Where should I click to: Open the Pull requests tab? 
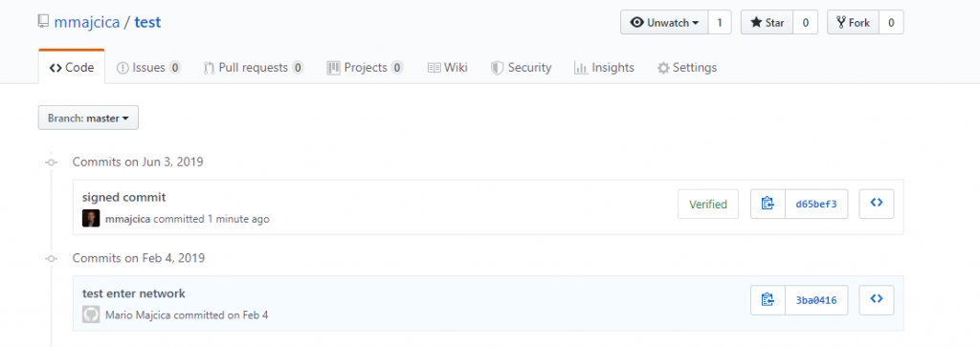pyautogui.click(x=254, y=68)
